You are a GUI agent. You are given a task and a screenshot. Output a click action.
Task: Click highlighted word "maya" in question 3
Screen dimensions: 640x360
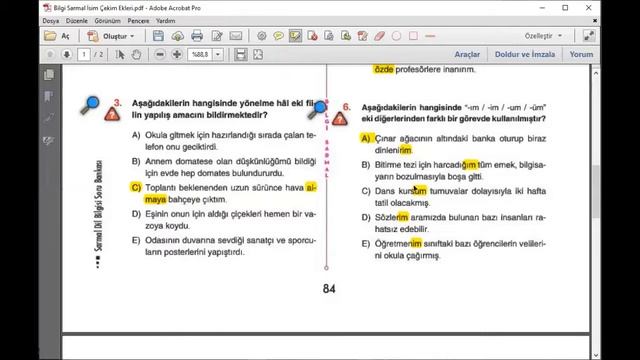(x=156, y=200)
